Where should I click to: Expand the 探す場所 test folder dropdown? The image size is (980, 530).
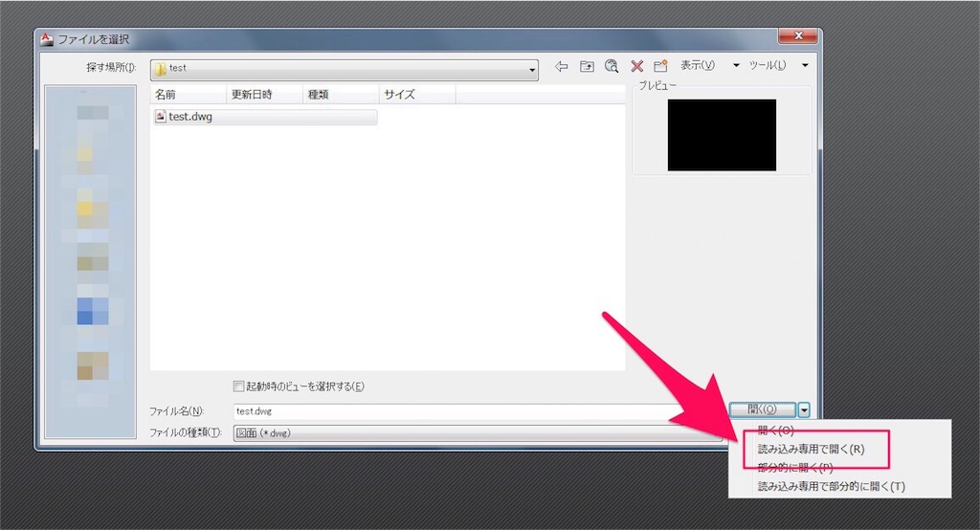click(x=344, y=69)
